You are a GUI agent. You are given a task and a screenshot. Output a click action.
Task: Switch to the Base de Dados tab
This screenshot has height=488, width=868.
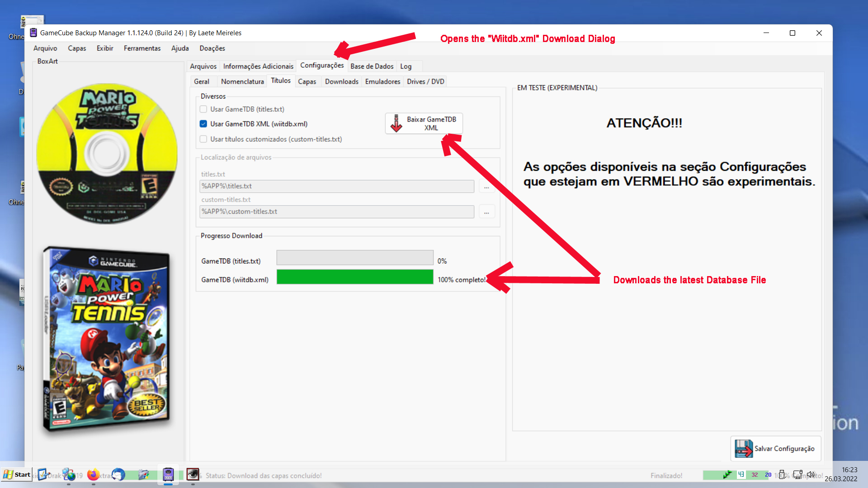[x=372, y=66]
